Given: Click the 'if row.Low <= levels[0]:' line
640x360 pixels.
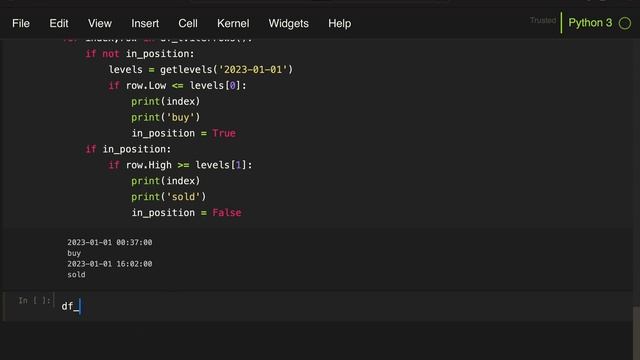Looking at the screenshot, I should coord(177,86).
